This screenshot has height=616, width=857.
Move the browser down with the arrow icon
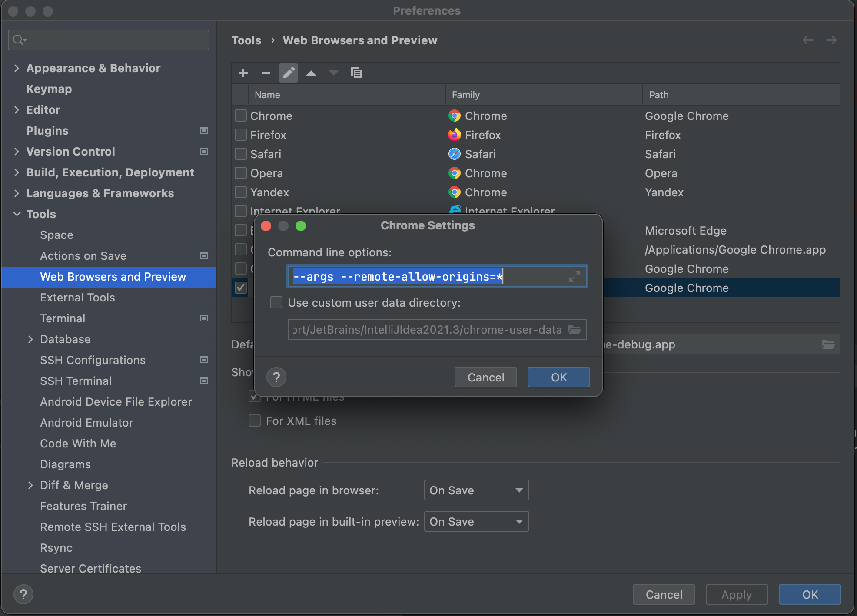[334, 73]
